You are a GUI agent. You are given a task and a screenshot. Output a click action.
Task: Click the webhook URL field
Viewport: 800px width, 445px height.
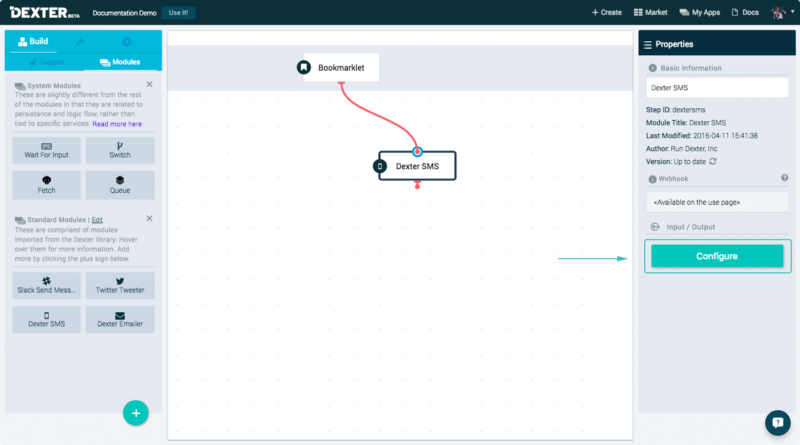pyautogui.click(x=717, y=202)
